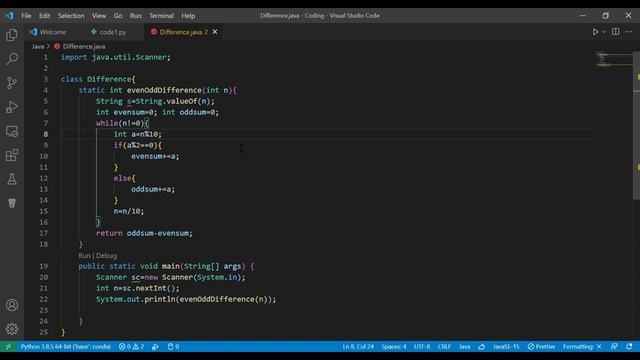Click the red error icon in the breadcrumb

(x=57, y=47)
